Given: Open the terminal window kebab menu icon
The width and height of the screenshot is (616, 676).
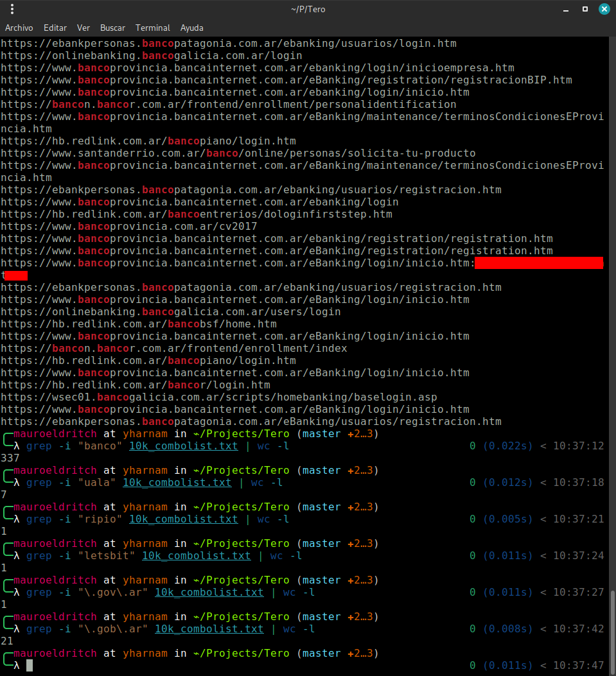Looking at the screenshot, I should 12,9.
